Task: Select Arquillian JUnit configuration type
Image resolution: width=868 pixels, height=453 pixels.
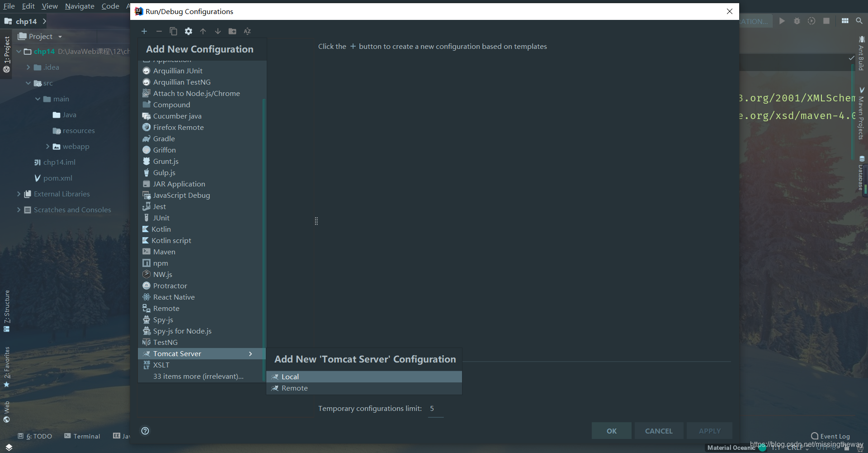Action: pyautogui.click(x=202, y=71)
